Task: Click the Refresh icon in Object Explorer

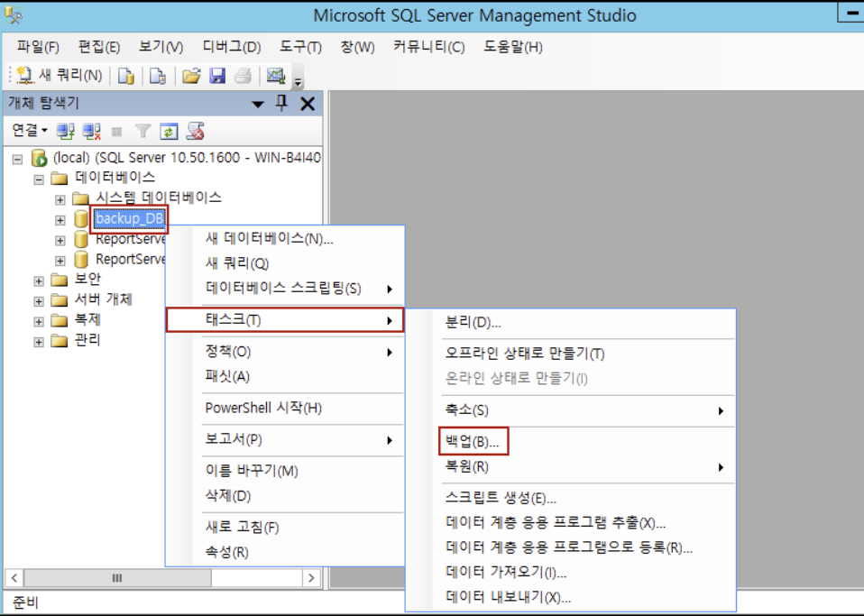Action: coord(169,131)
